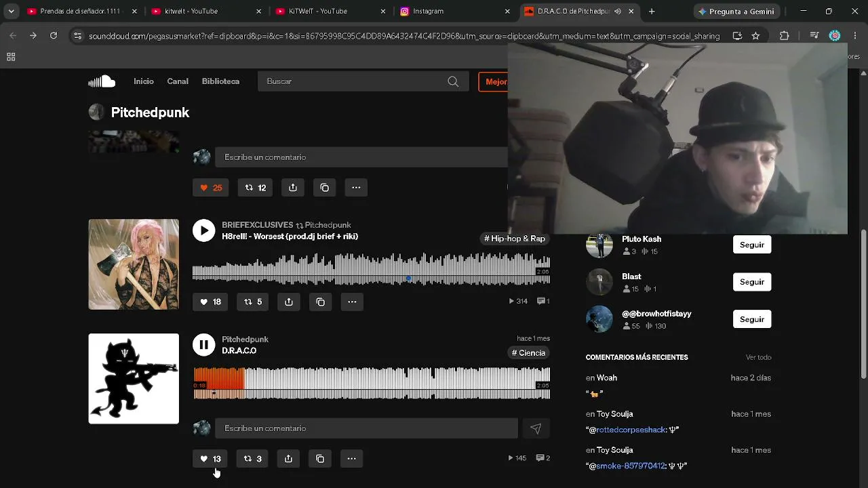The height and width of the screenshot is (488, 868).
Task: Click the browser back arrow
Action: pyautogui.click(x=13, y=36)
